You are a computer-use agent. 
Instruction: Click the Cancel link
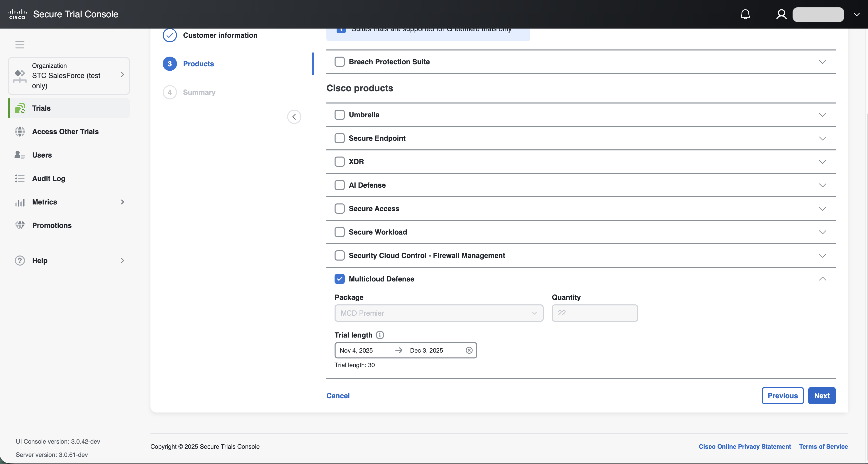(x=338, y=396)
